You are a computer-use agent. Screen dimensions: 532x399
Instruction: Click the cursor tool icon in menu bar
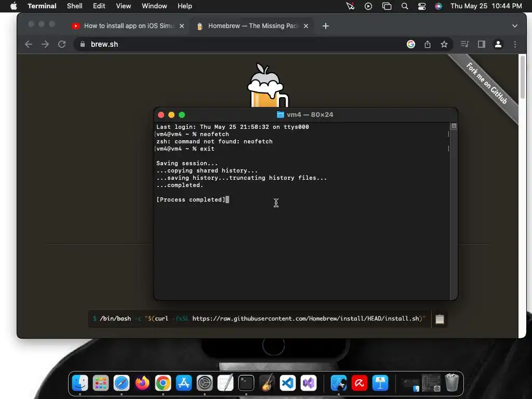click(x=350, y=6)
